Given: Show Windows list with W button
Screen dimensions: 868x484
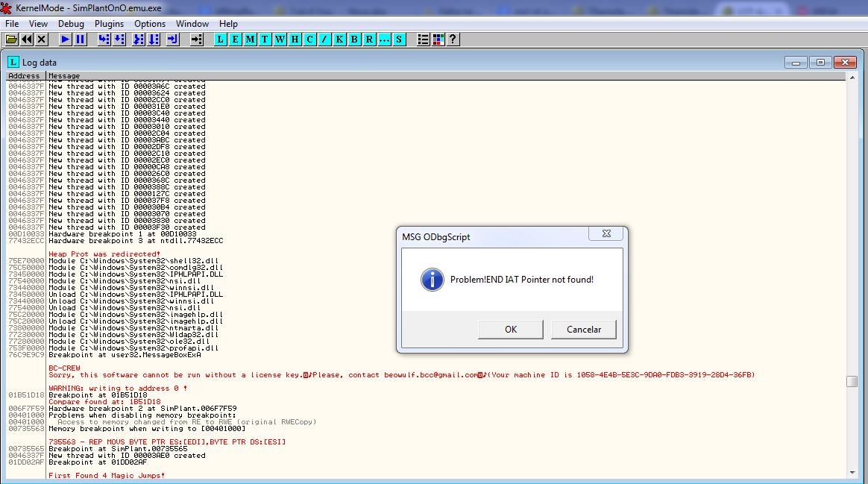Looking at the screenshot, I should 280,40.
